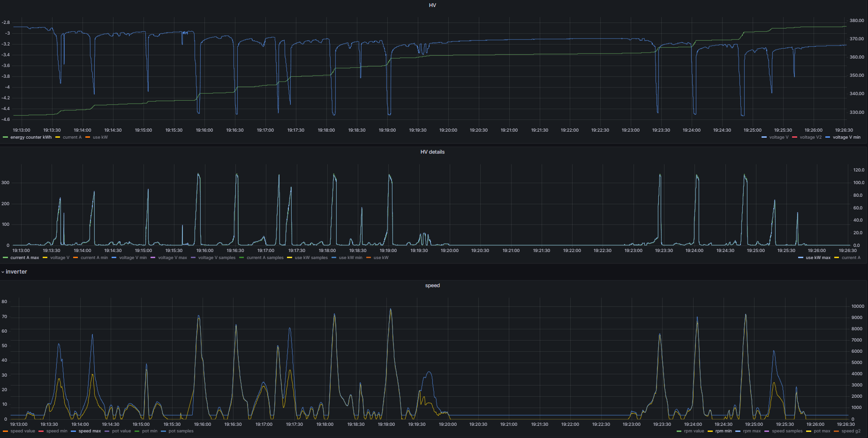Show the pot samples series label
The image size is (868, 438).
[x=181, y=431]
